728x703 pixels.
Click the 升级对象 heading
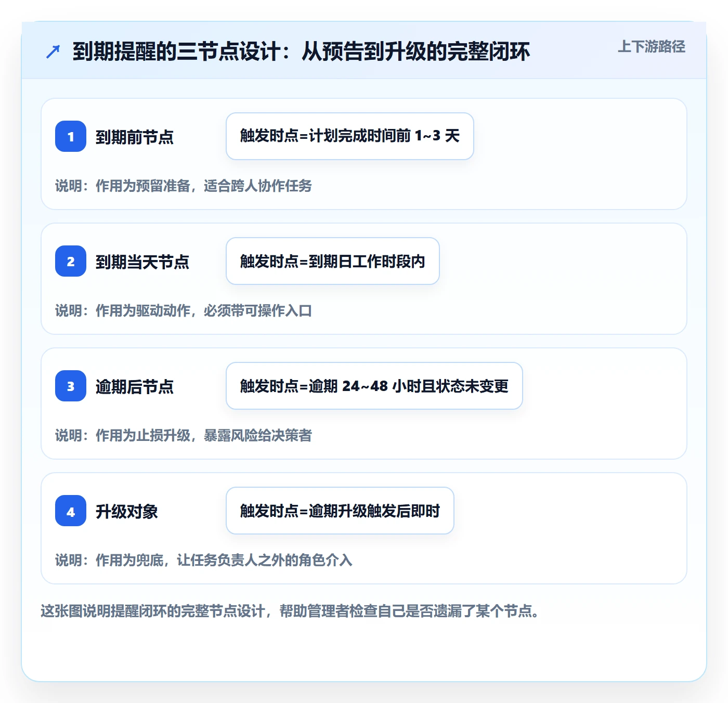point(126,512)
